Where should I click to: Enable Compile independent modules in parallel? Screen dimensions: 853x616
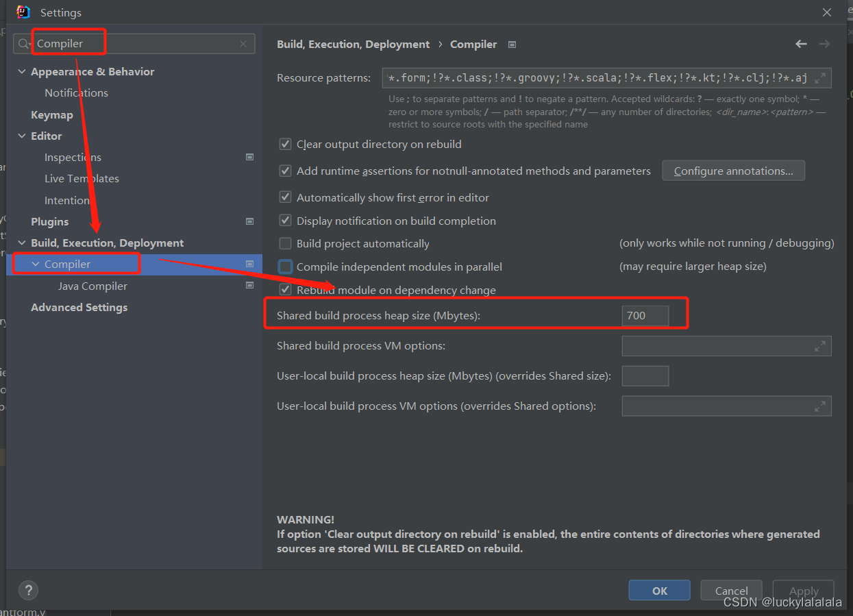click(x=286, y=267)
